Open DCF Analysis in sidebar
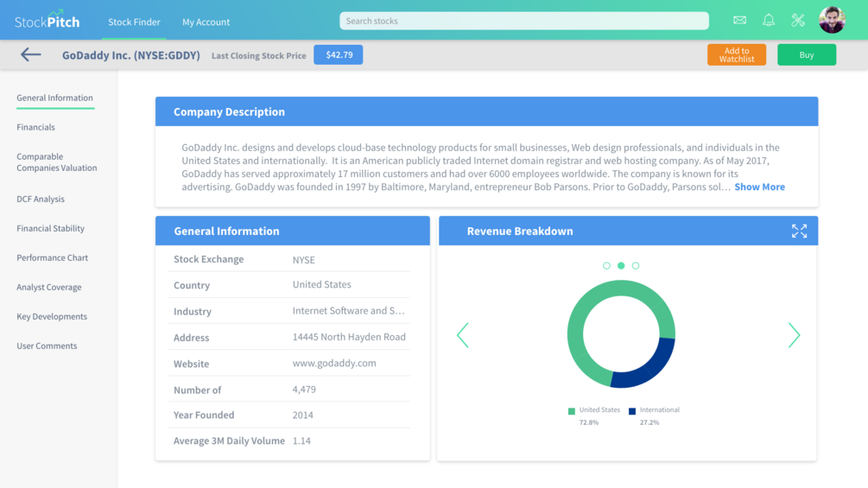 pos(41,200)
